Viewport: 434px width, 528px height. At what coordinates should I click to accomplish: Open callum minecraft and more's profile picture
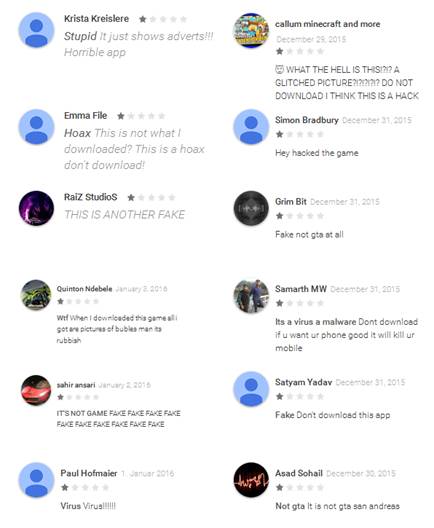pos(251,30)
